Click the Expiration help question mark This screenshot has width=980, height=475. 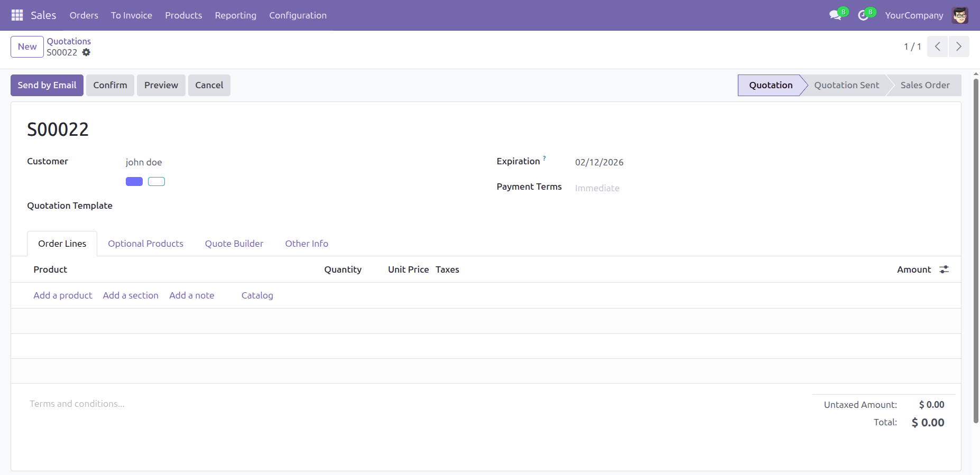click(x=544, y=158)
